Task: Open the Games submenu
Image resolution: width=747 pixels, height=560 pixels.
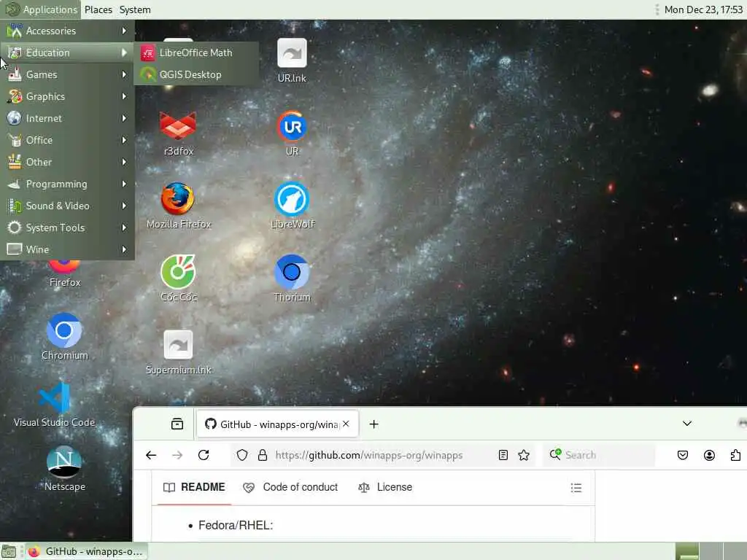Action: (67, 75)
